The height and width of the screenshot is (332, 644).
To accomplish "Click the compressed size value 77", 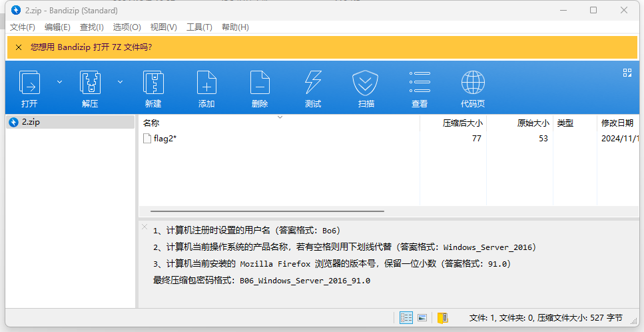I will 476,139.
